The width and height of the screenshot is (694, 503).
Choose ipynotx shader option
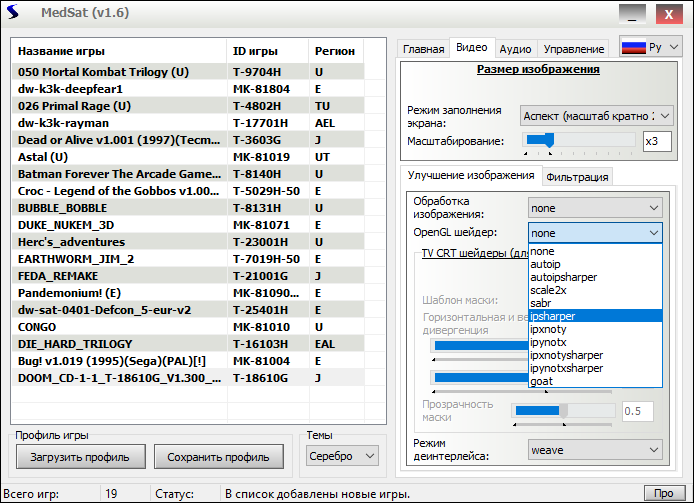(x=595, y=342)
